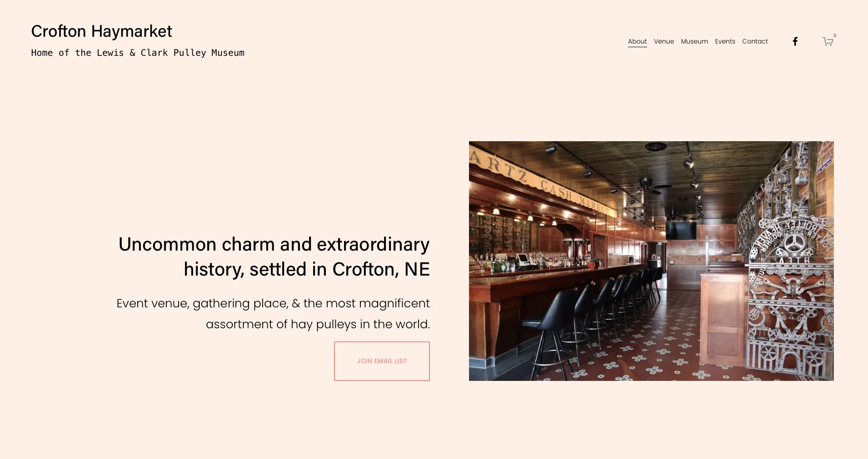Click the Lewis & Clark Pulley Museum tagline
The height and width of the screenshot is (459, 868).
[x=138, y=53]
